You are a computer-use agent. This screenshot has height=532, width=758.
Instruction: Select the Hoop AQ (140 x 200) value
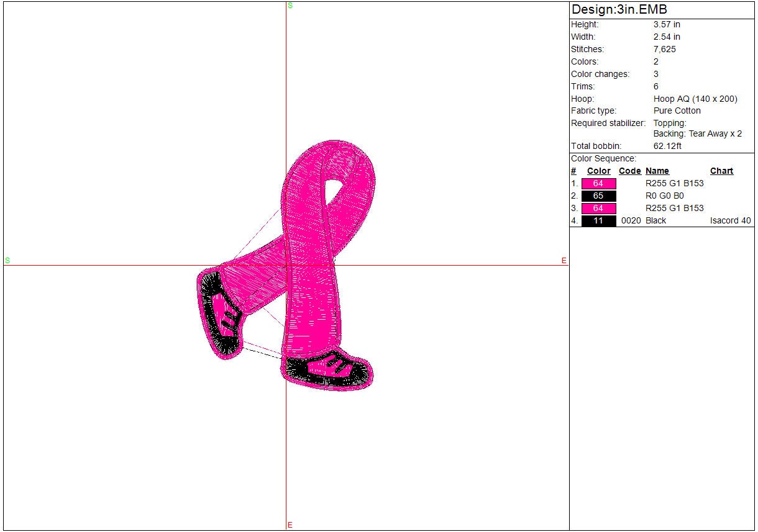[x=695, y=99]
